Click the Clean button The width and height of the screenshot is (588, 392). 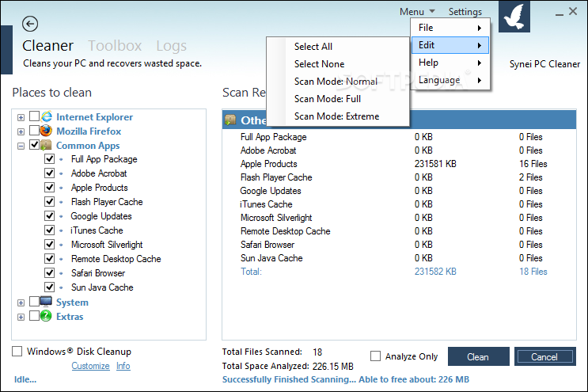[479, 356]
